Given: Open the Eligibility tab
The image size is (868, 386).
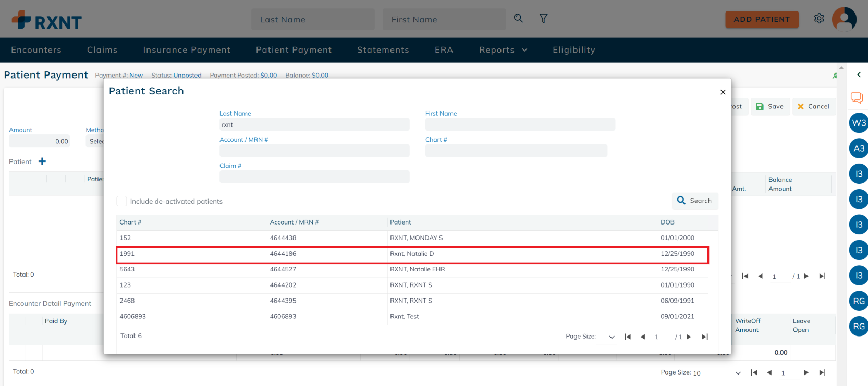Looking at the screenshot, I should [574, 50].
